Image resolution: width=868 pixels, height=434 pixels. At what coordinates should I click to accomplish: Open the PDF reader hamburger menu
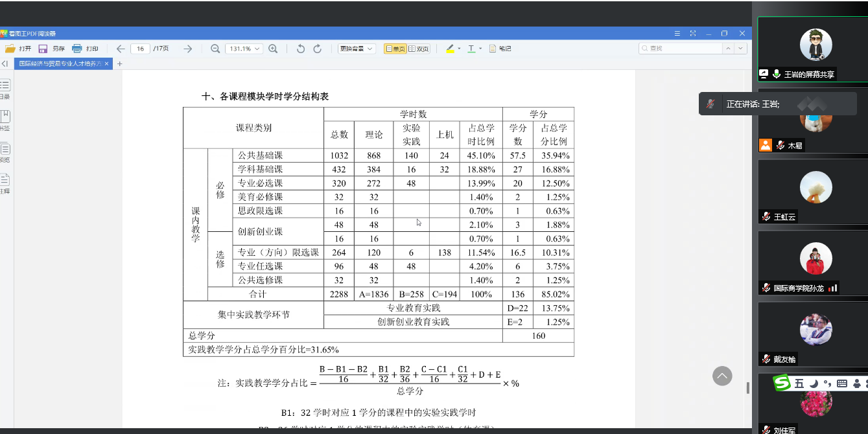[677, 33]
